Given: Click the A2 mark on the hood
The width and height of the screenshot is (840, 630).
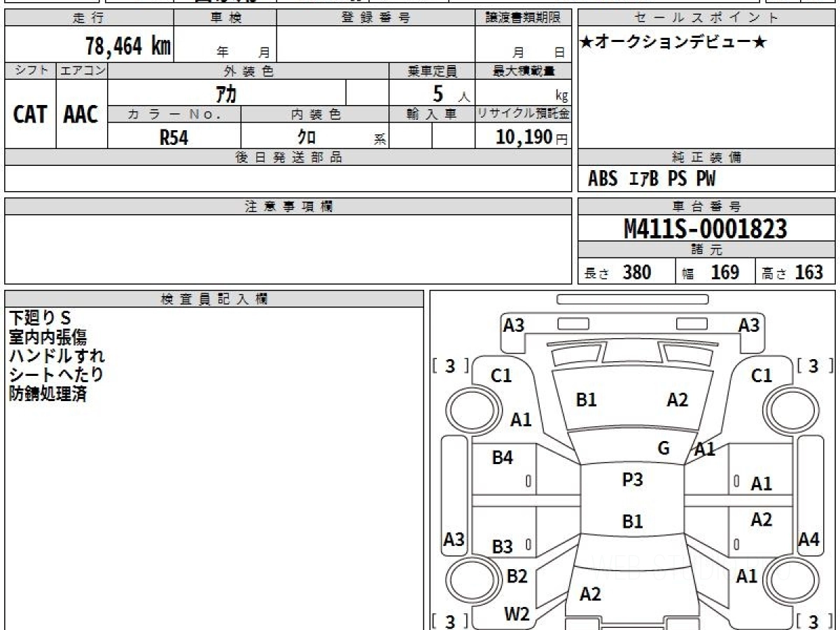Looking at the screenshot, I should (x=677, y=400).
